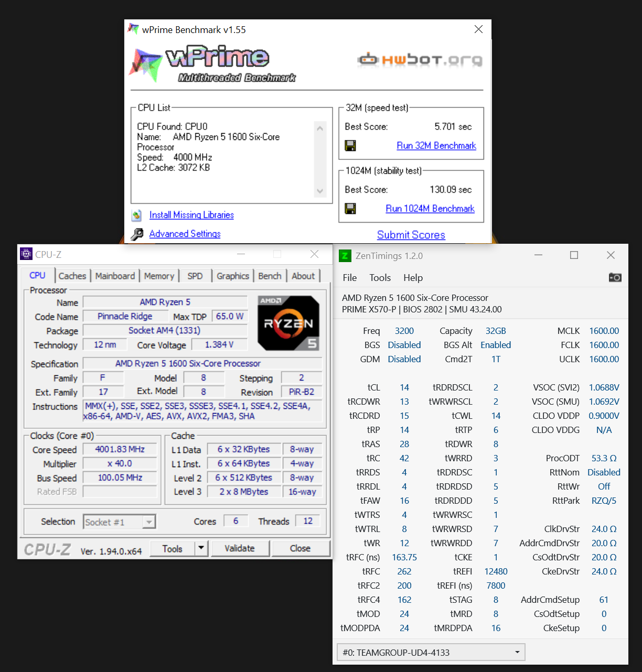Close the ZenTimings window
Image resolution: width=642 pixels, height=672 pixels.
pyautogui.click(x=611, y=255)
